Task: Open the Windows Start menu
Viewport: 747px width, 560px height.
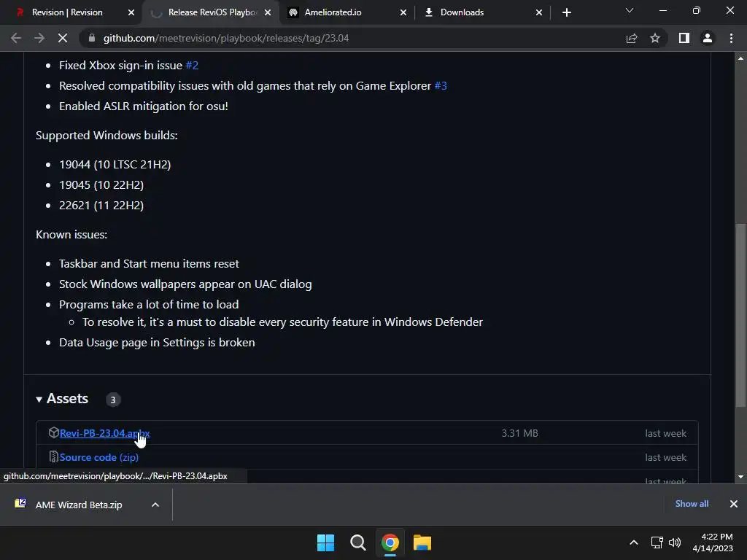Action: point(326,542)
